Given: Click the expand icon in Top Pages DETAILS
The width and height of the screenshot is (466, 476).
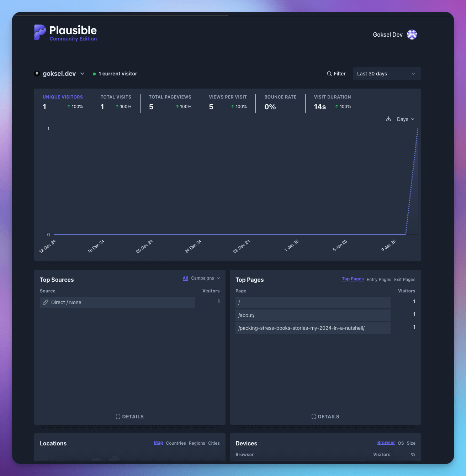Looking at the screenshot, I should tap(314, 417).
